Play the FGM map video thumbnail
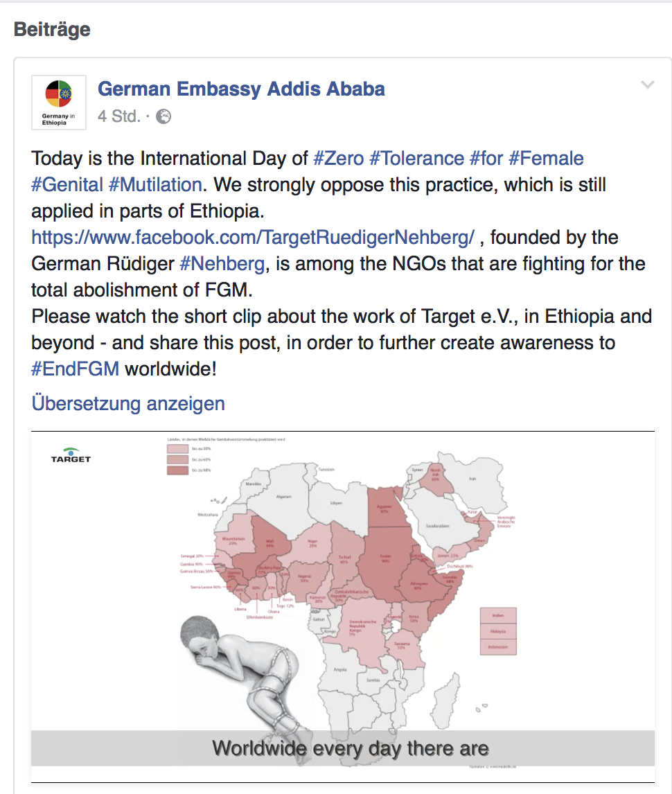This screenshot has width=672, height=794. point(343,607)
